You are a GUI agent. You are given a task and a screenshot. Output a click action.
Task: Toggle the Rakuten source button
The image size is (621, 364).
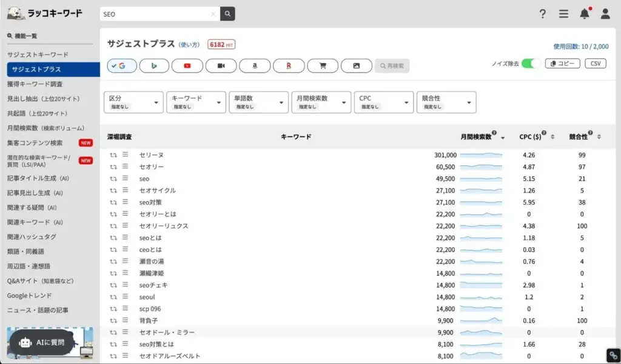[x=289, y=65]
